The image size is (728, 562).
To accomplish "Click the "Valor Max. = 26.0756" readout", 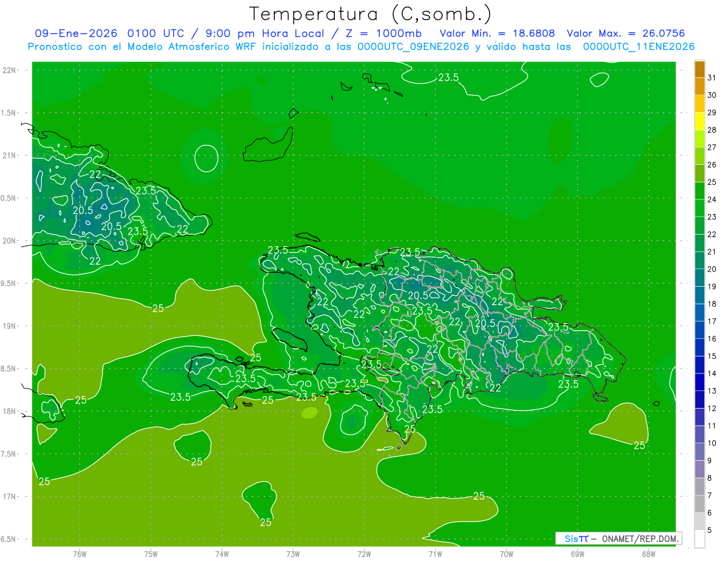I will (627, 33).
